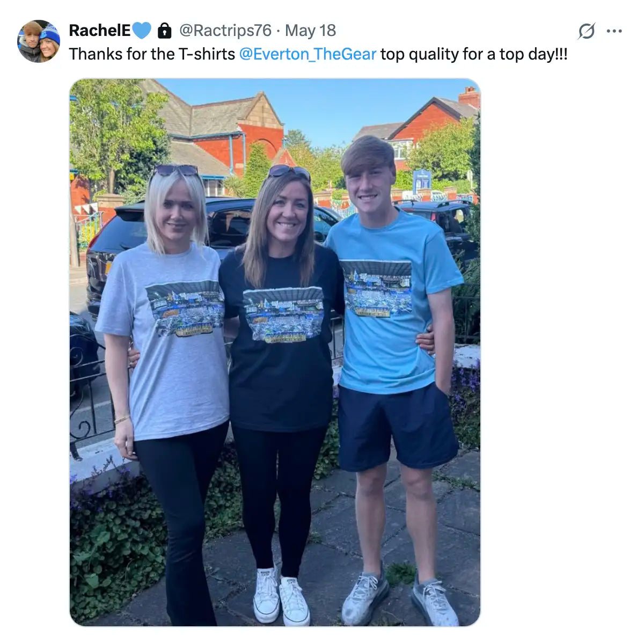The image size is (644, 644).
Task: Open the May 18 post timestamp
Action: (310, 31)
